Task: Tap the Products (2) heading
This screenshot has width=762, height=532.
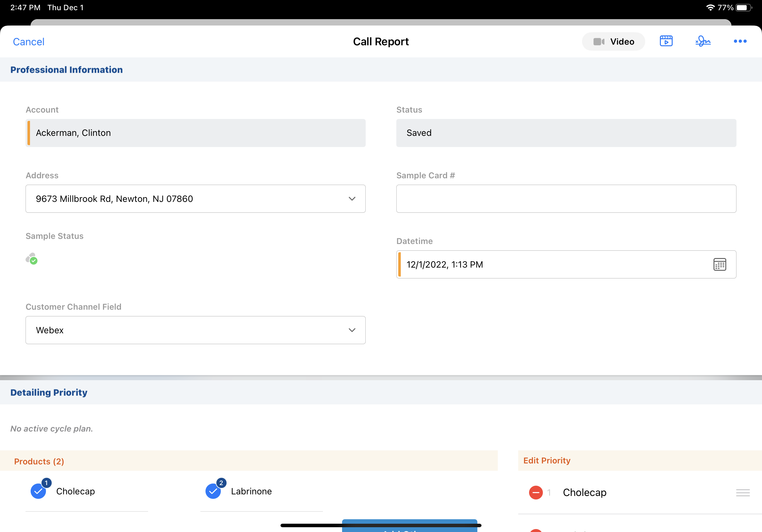Action: [39, 462]
